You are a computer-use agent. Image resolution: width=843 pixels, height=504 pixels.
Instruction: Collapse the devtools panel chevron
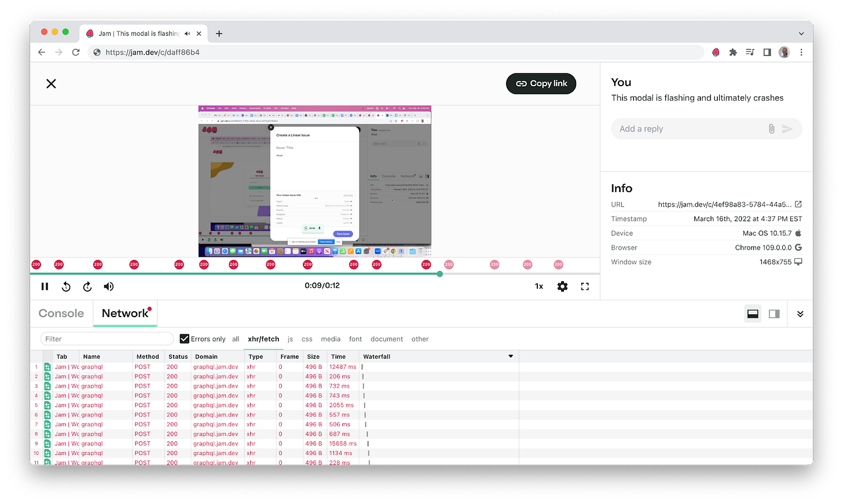800,314
